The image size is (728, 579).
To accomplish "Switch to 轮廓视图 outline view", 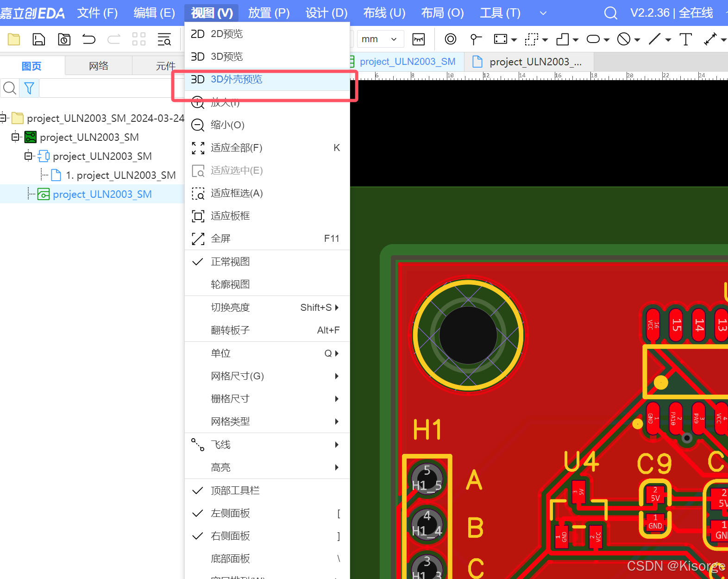I will [x=267, y=284].
